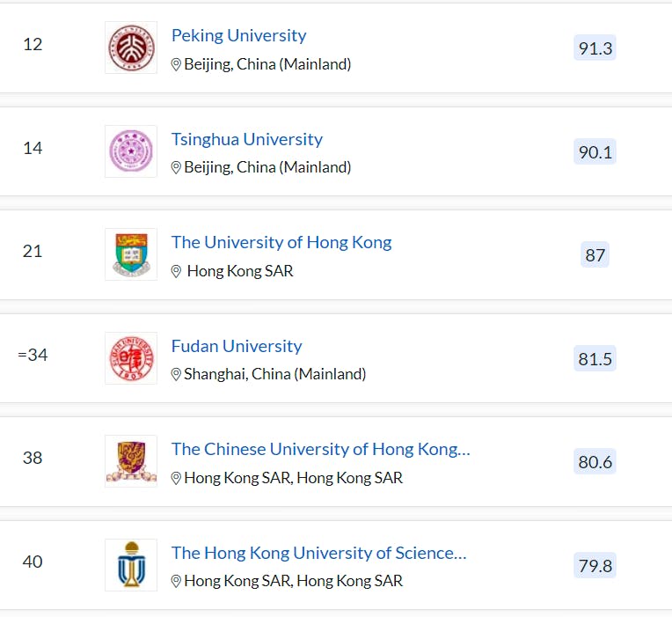Open the Fudan University link
The height and width of the screenshot is (617, 672).
(236, 346)
